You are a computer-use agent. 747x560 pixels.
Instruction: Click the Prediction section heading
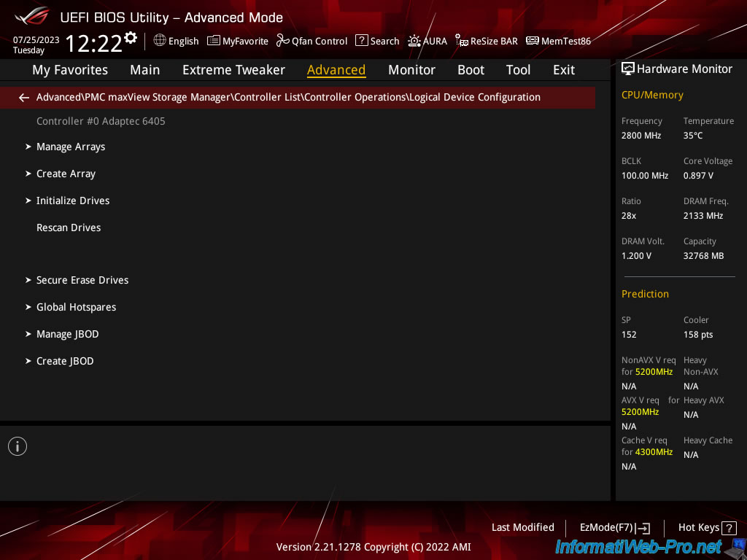[645, 294]
